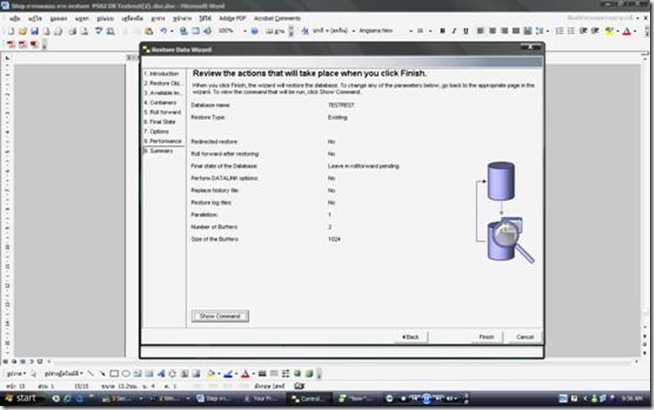Click Increase indent icon in Word
The image size is (654, 410).
pos(595,31)
